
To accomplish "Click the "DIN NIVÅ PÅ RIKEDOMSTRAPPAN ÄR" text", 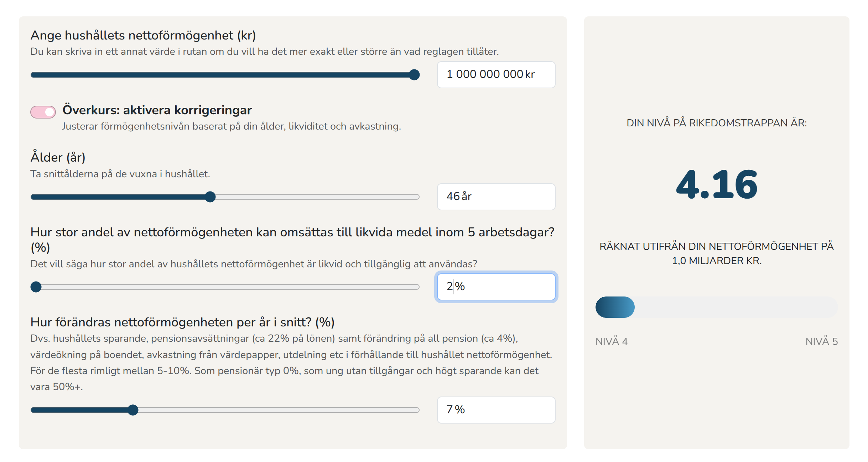I will (x=716, y=123).
